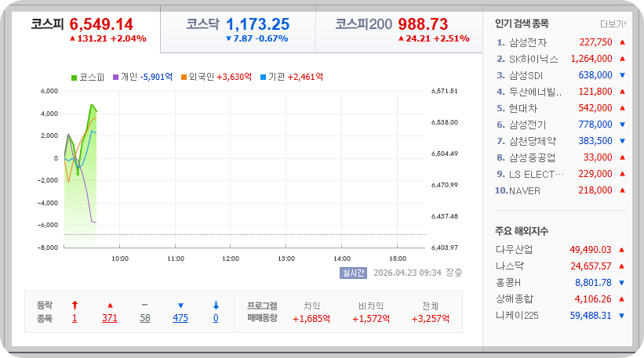Click the 상해종합 overseas index
The width and height of the screenshot is (644, 358).
[x=515, y=299]
